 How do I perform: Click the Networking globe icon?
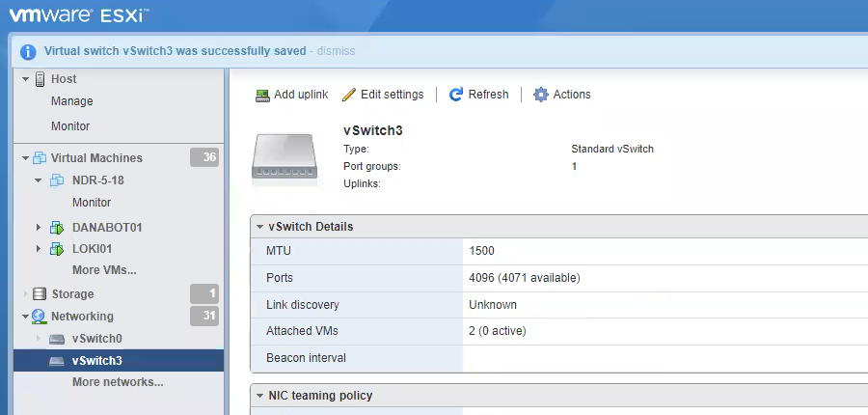point(40,317)
